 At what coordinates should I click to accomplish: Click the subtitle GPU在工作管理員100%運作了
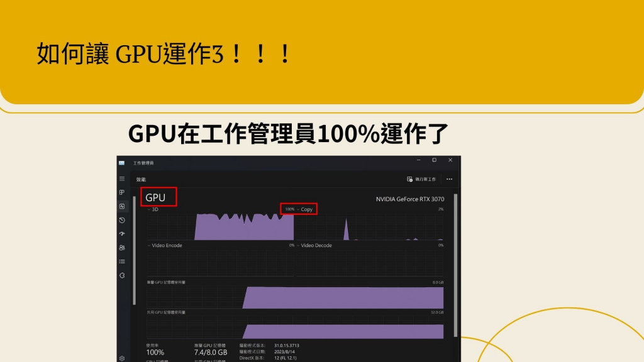[x=288, y=134]
